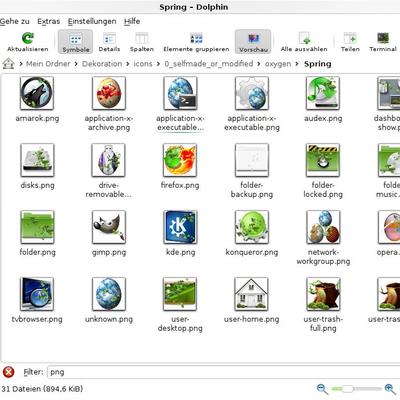Image resolution: width=400 pixels, height=400 pixels.
Task: Select the folder music icon
Action: [x=389, y=160]
